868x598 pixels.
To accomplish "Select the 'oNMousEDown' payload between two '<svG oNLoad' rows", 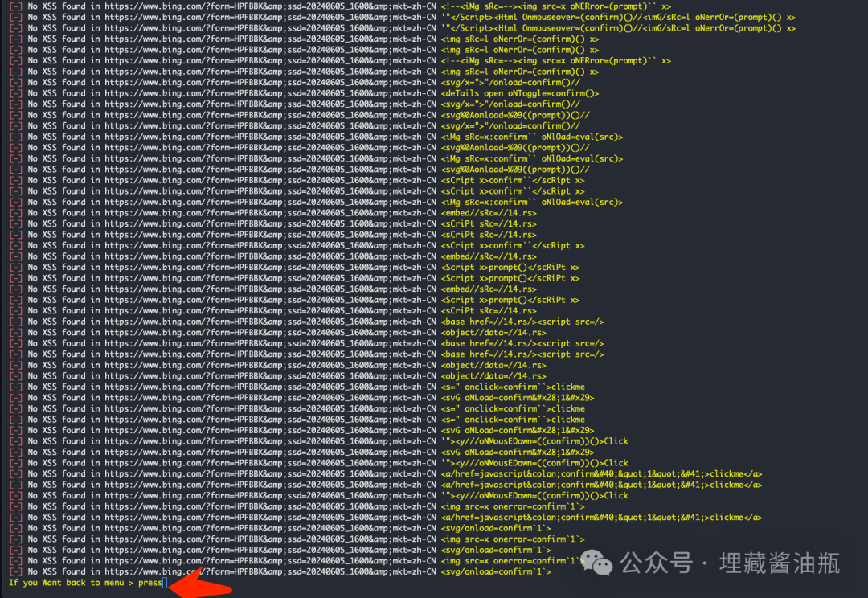I will pyautogui.click(x=534, y=440).
